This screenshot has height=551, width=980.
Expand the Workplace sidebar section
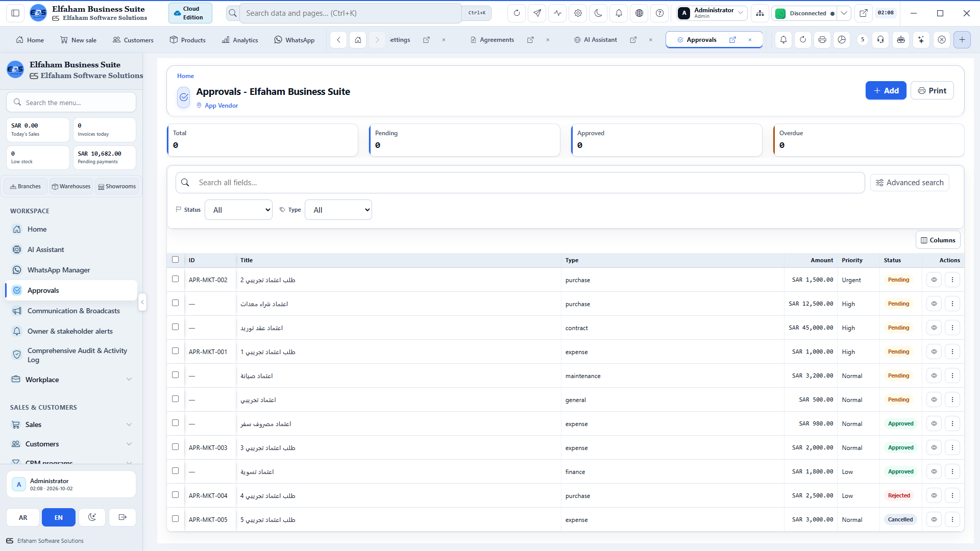click(x=71, y=380)
